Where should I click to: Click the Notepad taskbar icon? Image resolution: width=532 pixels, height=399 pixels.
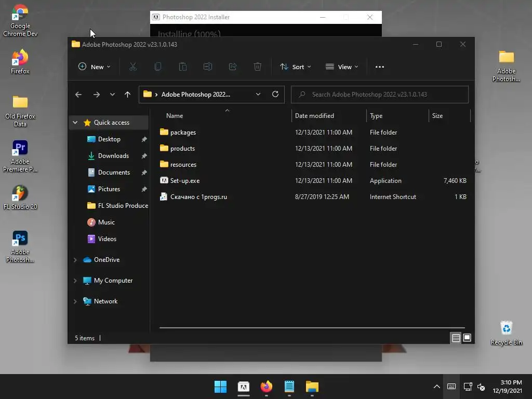pos(289,387)
